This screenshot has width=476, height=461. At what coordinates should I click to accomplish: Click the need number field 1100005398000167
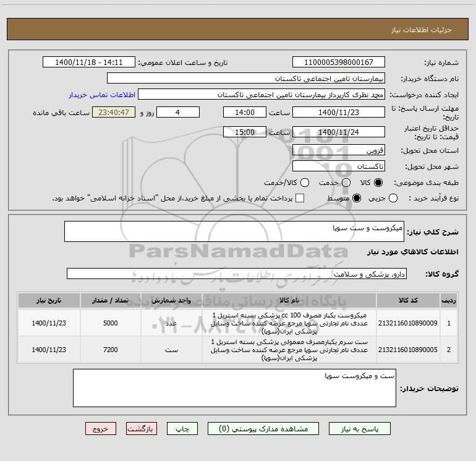(x=339, y=62)
